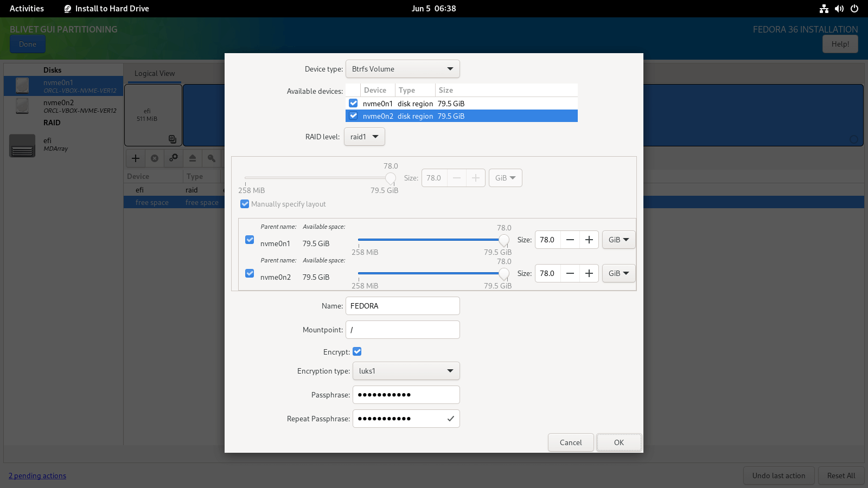Click the nvme0n1 size slider handle

[504, 240]
